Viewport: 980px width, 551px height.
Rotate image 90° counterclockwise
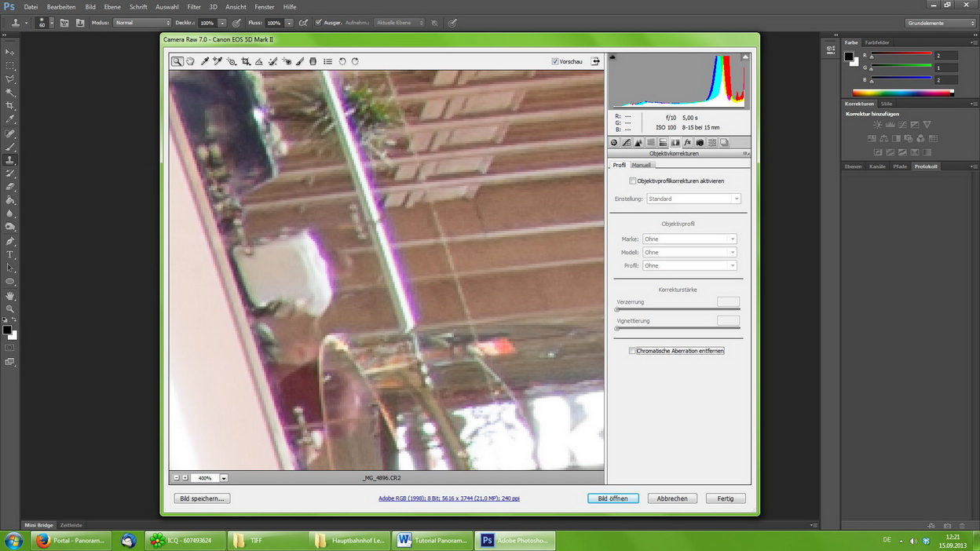(342, 61)
